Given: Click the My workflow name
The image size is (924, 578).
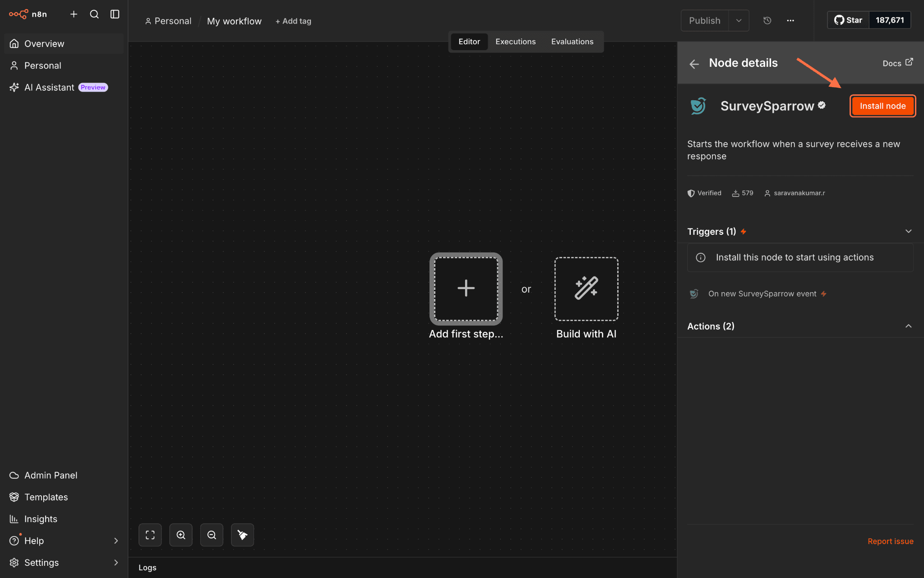Looking at the screenshot, I should coord(234,21).
